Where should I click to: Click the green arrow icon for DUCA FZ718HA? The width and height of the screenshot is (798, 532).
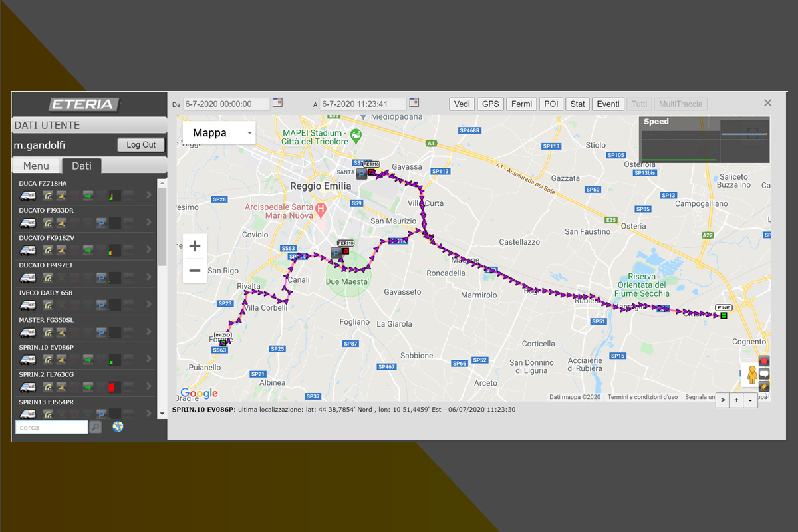[88, 196]
